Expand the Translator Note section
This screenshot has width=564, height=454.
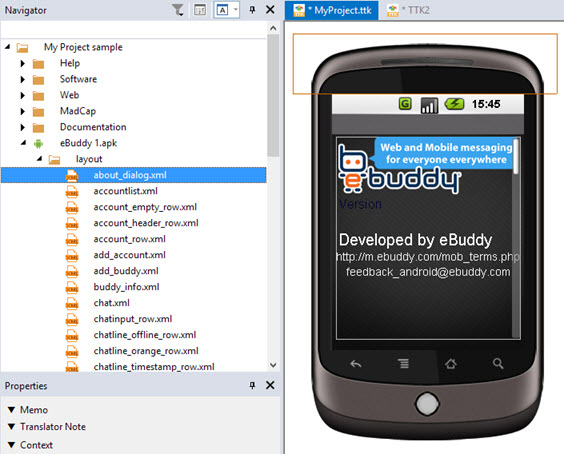[x=12, y=427]
